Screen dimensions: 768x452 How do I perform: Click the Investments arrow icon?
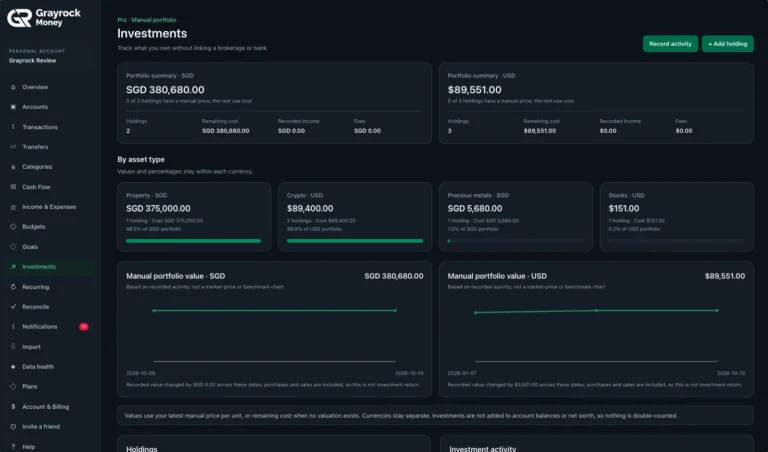pos(13,267)
